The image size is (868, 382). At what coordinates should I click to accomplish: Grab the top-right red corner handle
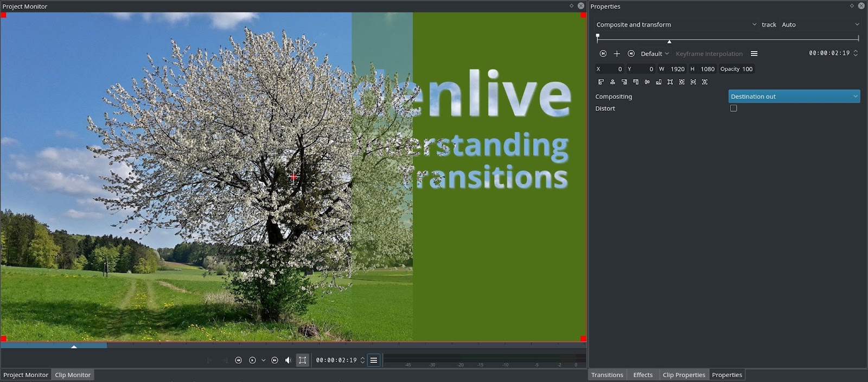coord(583,15)
